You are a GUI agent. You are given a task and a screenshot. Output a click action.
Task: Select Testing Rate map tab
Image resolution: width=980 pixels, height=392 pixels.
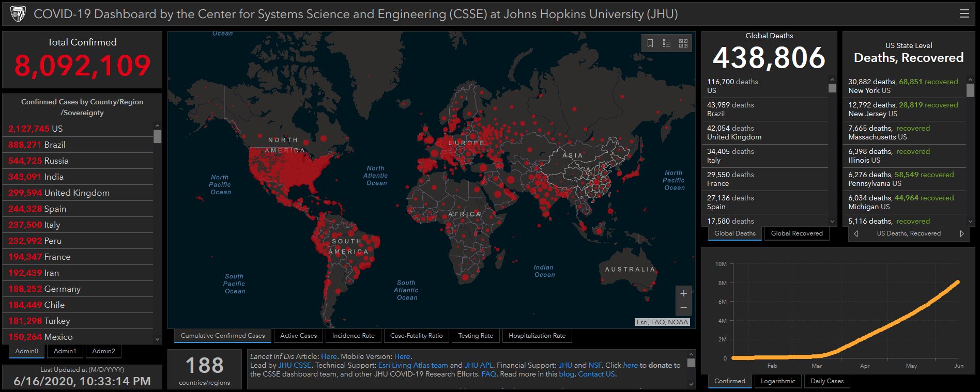pyautogui.click(x=476, y=336)
